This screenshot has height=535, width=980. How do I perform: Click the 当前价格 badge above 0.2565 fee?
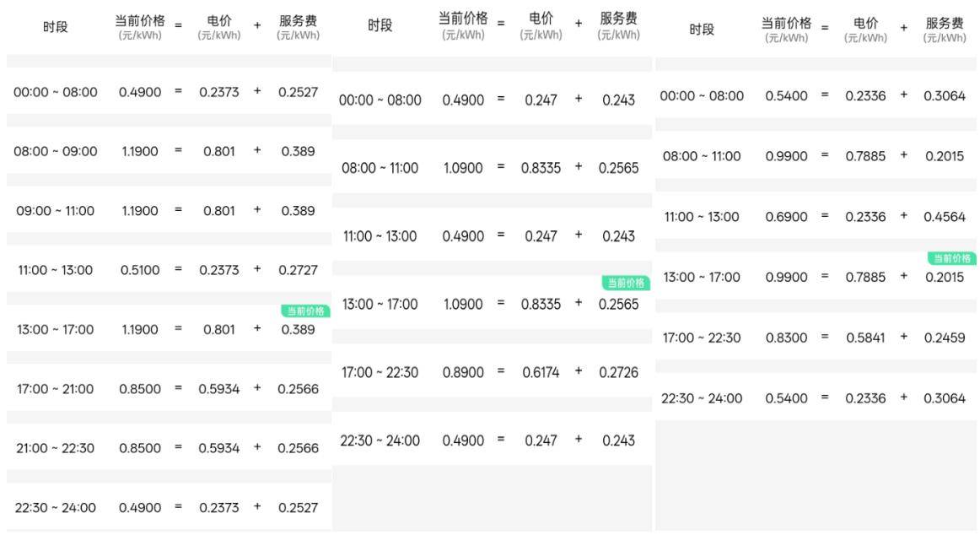625,284
